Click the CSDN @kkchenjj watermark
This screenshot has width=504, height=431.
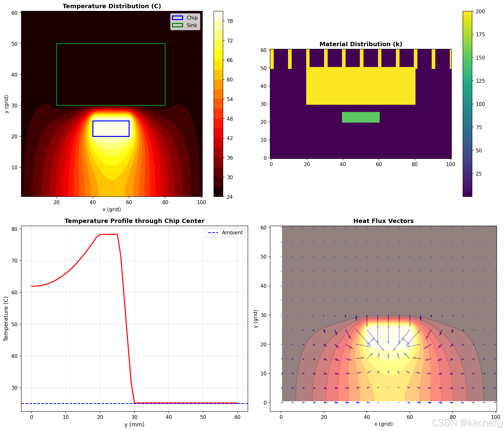(x=467, y=423)
